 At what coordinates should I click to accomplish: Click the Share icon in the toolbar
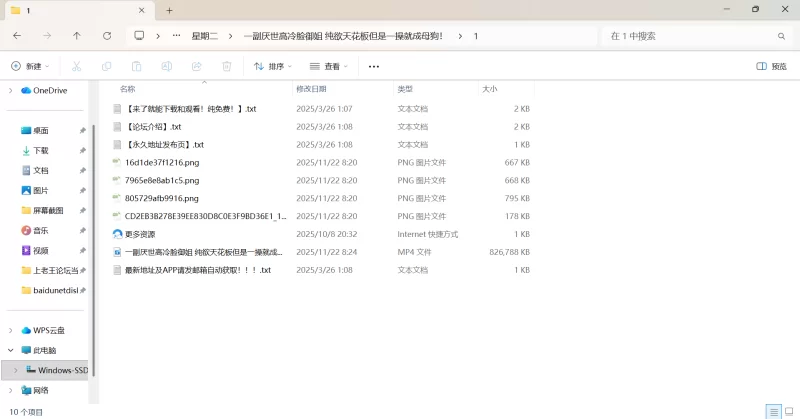(197, 66)
